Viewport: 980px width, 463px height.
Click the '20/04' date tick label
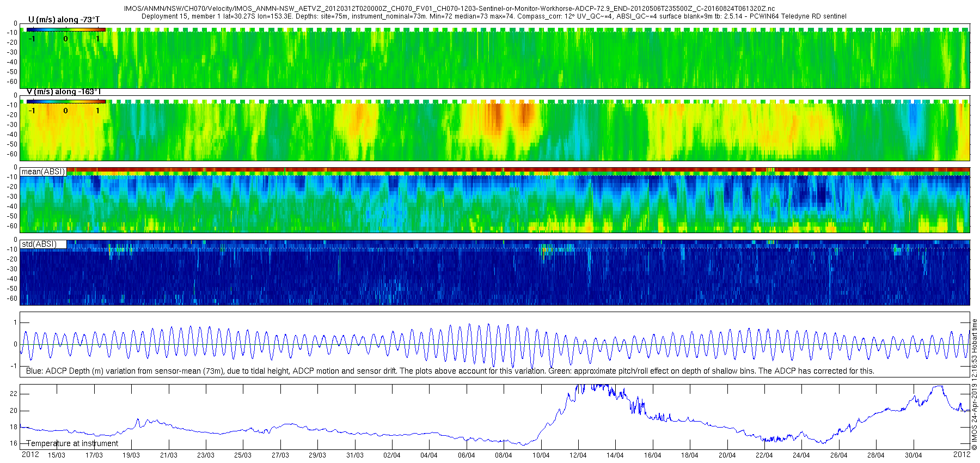tap(727, 455)
